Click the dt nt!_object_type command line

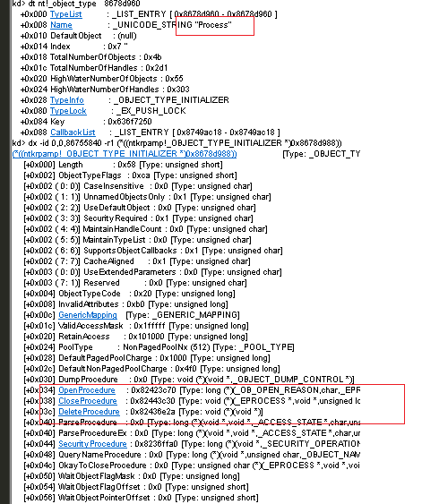pyautogui.click(x=76, y=4)
